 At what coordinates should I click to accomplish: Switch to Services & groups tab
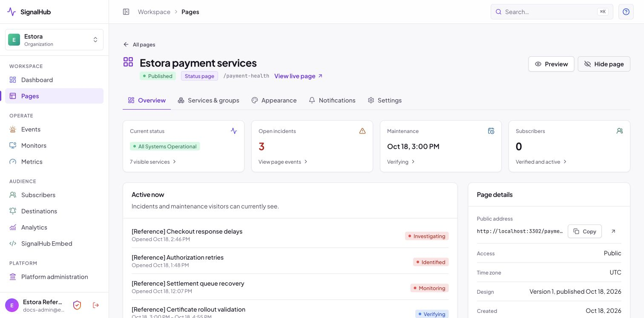pyautogui.click(x=209, y=100)
